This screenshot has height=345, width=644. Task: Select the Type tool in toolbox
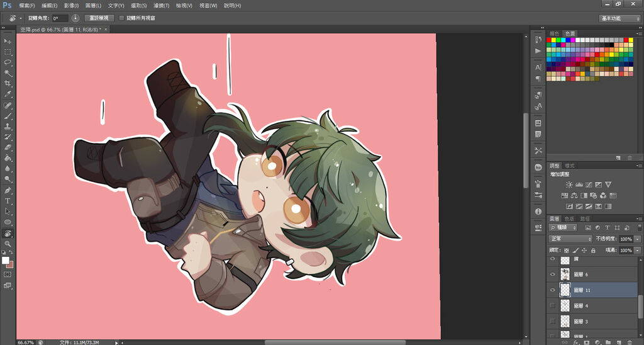[8, 201]
